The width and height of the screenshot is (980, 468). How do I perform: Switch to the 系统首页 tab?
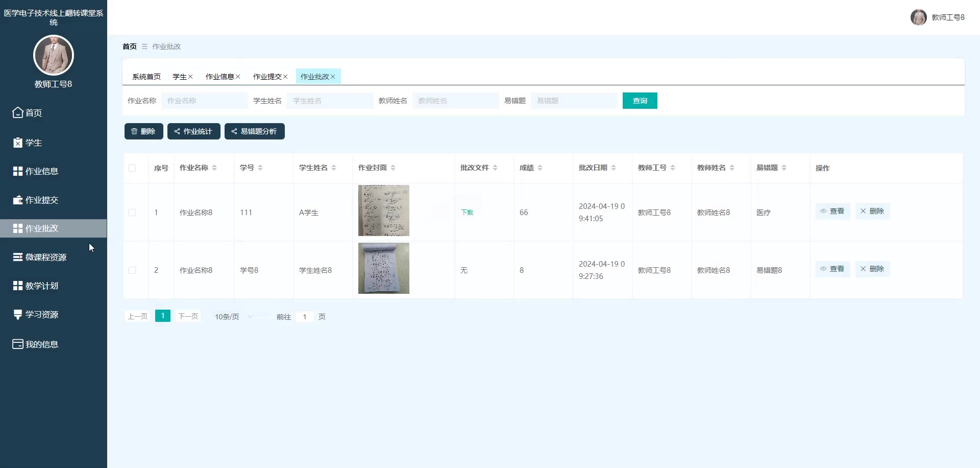click(146, 77)
